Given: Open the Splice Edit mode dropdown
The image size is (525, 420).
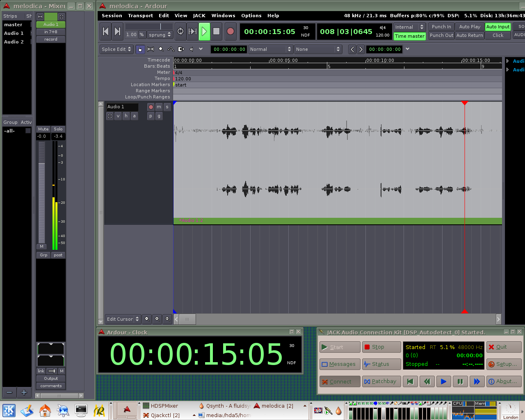Looking at the screenshot, I should pyautogui.click(x=116, y=49).
